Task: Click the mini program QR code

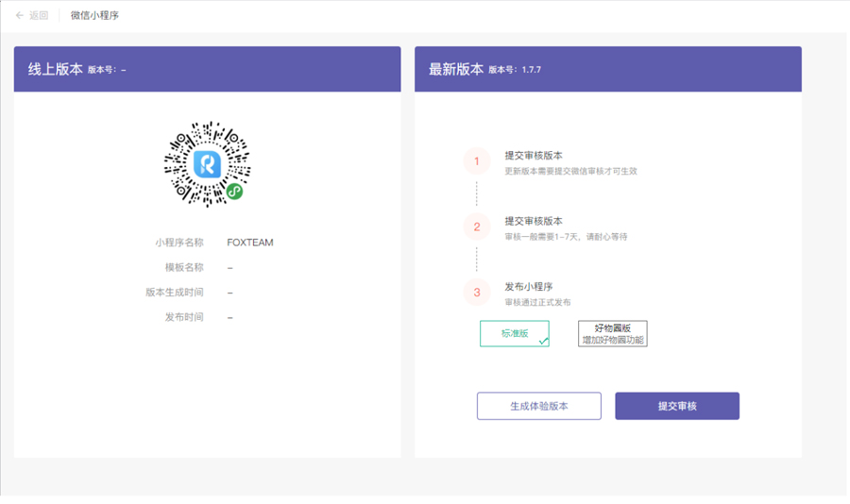Action: (x=207, y=164)
